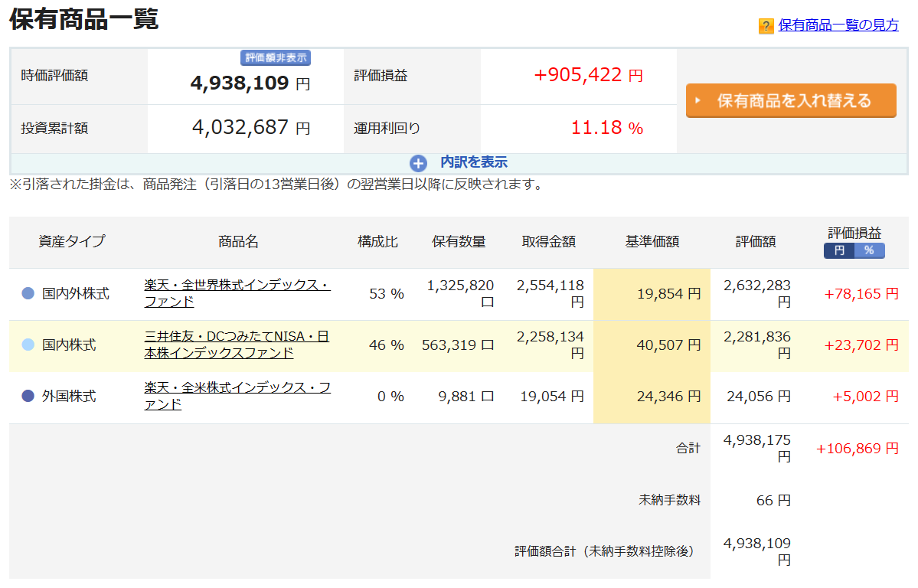Screen dimensions: 918x588
Task: Click the dark purple 外国株式 dot icon
Action: [28, 397]
